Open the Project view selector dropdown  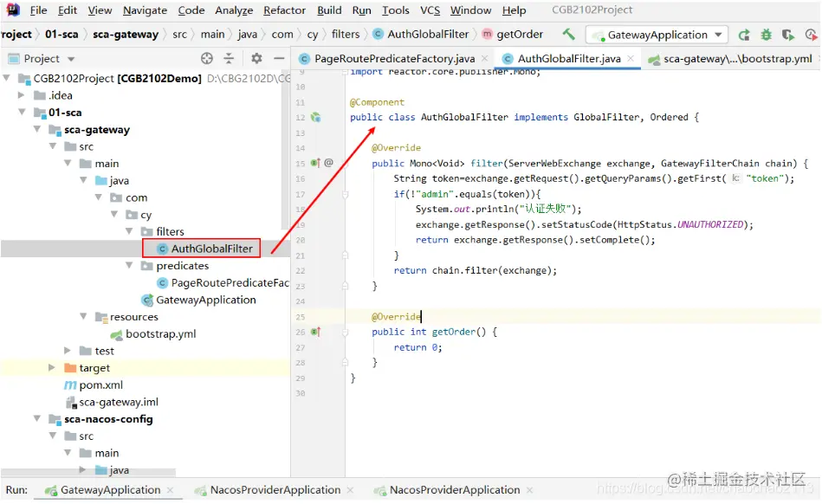[71, 59]
